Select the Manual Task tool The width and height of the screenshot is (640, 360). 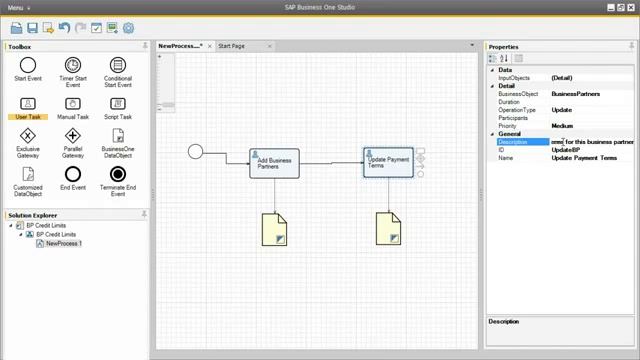point(73,109)
